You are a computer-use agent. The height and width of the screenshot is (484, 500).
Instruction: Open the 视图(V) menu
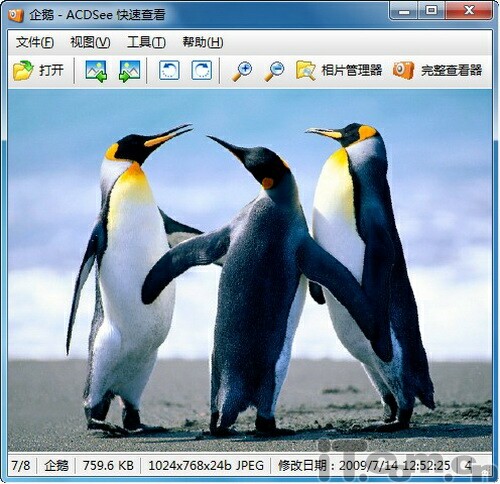point(90,42)
